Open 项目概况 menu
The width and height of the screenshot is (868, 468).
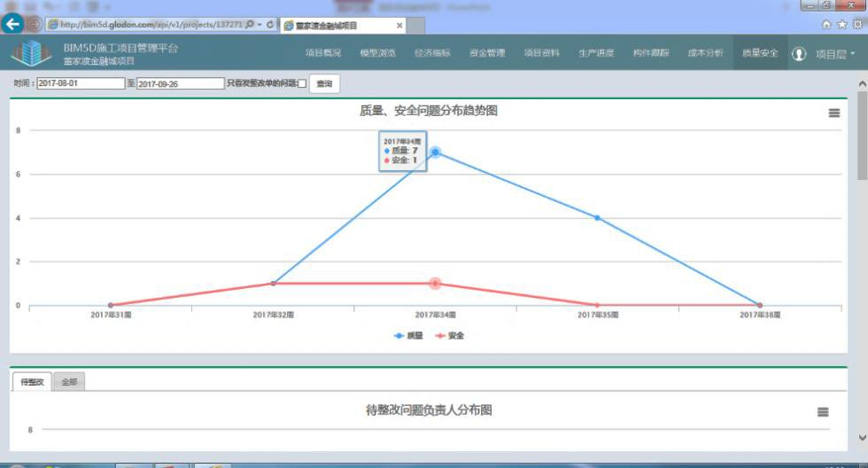[x=323, y=52]
